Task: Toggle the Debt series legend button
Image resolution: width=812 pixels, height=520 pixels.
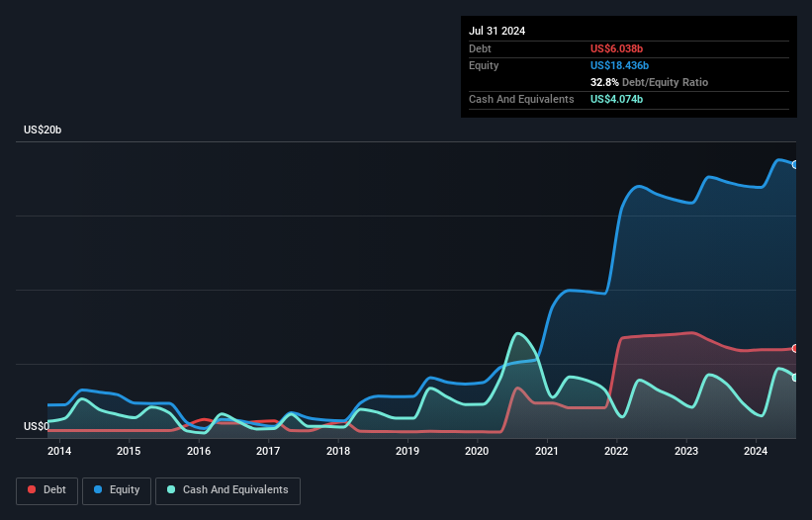Action: pos(47,490)
